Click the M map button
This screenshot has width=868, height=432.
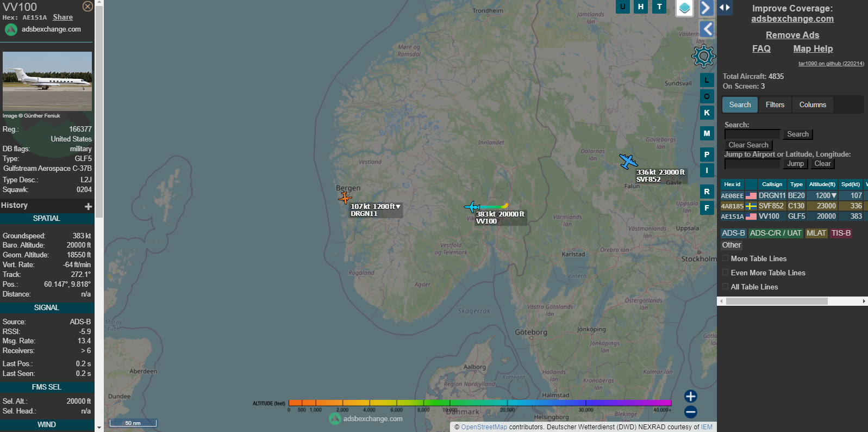pos(707,133)
